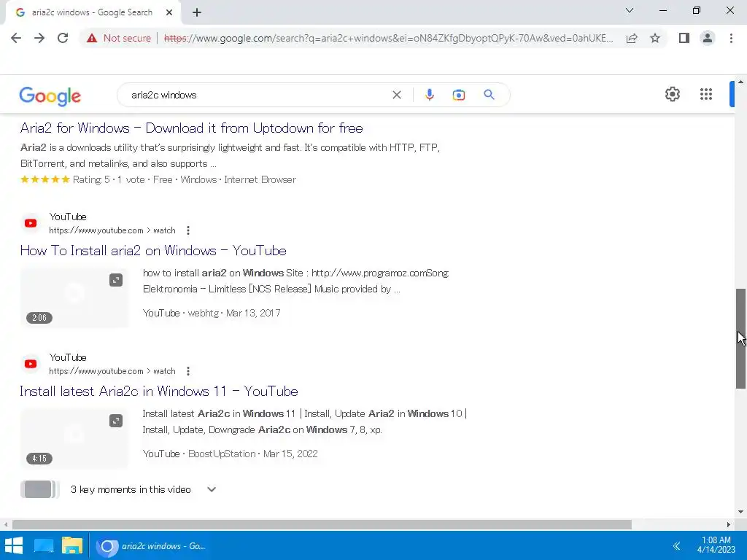The height and width of the screenshot is (560, 747).
Task: Click the Not secure warning icon
Action: 92,38
